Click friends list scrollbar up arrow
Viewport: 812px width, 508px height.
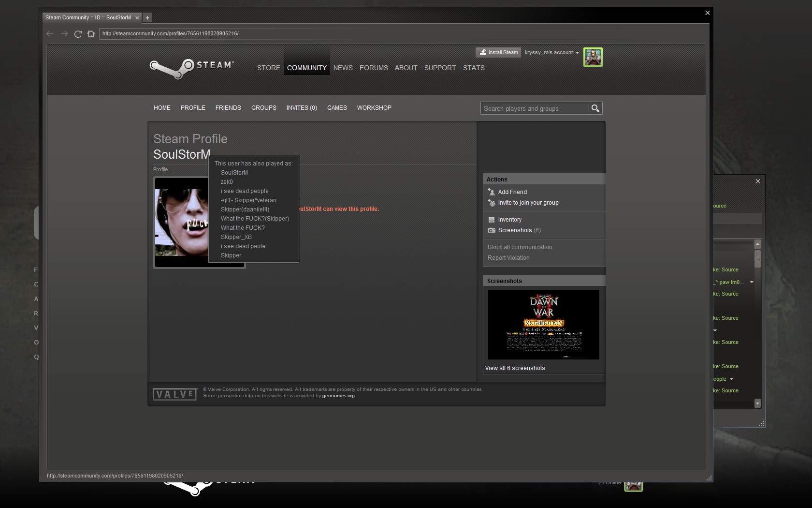757,244
